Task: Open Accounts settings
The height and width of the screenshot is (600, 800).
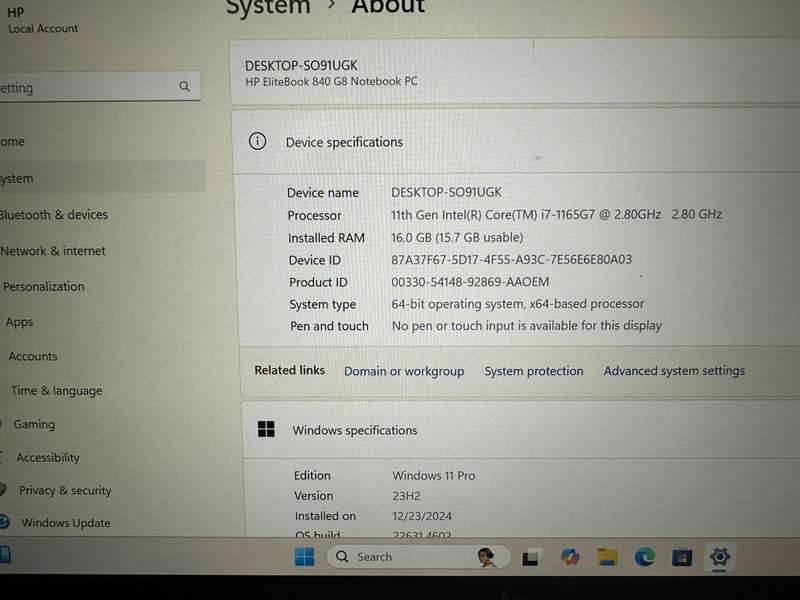Action: click(x=33, y=356)
